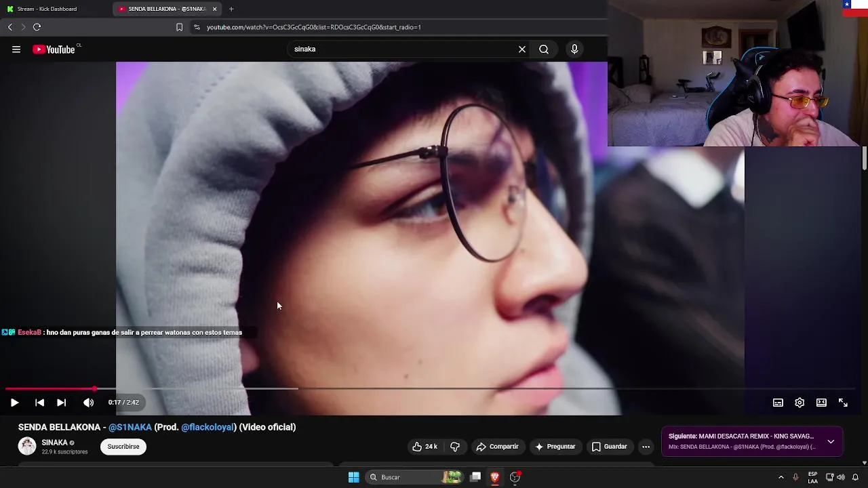Open the SINAKA channel name link

[x=55, y=443]
